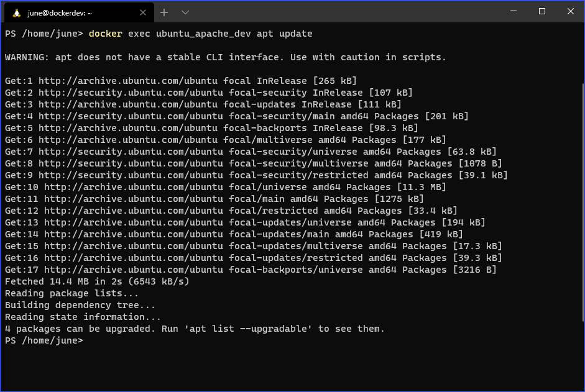Click the Get:12 focal/restricted line

[231, 211]
